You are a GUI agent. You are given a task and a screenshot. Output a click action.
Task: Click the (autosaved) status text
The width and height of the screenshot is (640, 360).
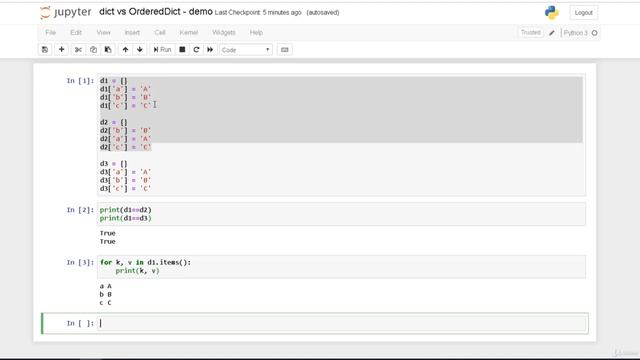(323, 13)
